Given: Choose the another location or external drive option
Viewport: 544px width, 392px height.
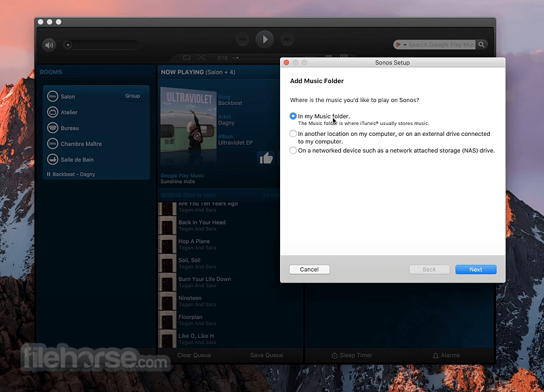Looking at the screenshot, I should (x=293, y=133).
